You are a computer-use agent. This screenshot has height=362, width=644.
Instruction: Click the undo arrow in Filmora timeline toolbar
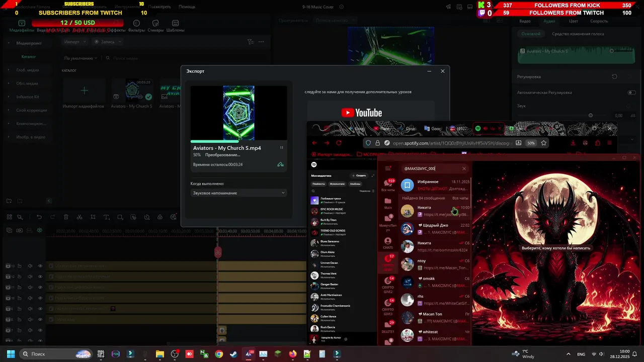point(39,217)
